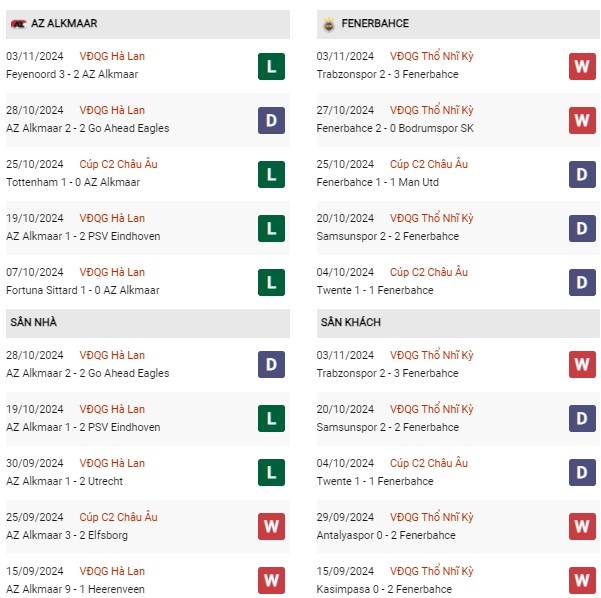Click the Fenerbahce club crest
The height and width of the screenshot is (598, 601).
329,24
